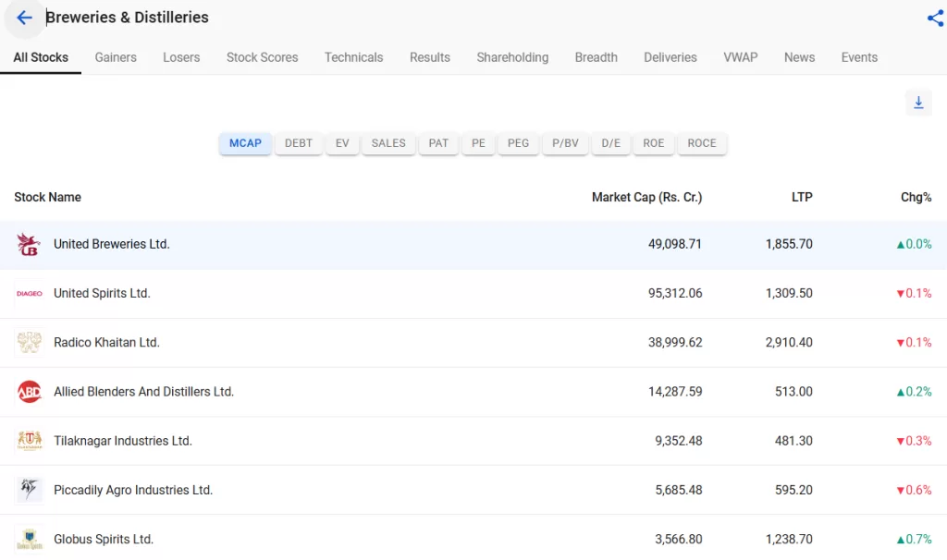Click the 0.6% change for Piccadily Agro

(914, 490)
